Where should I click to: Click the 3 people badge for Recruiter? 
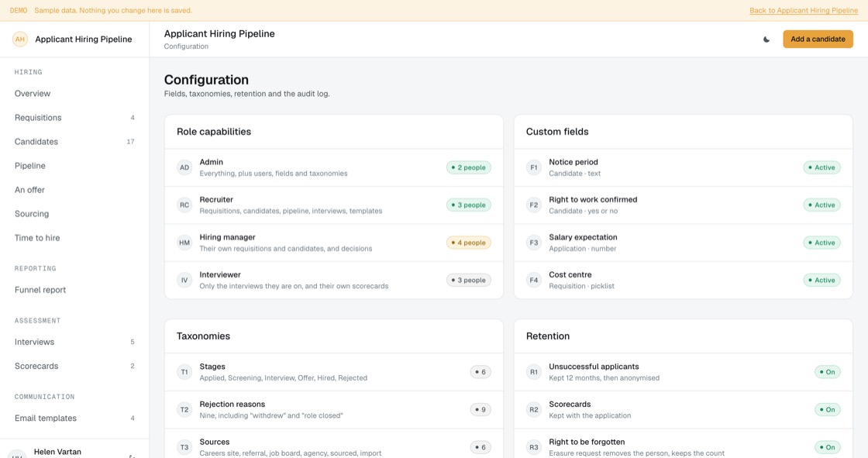coord(468,205)
